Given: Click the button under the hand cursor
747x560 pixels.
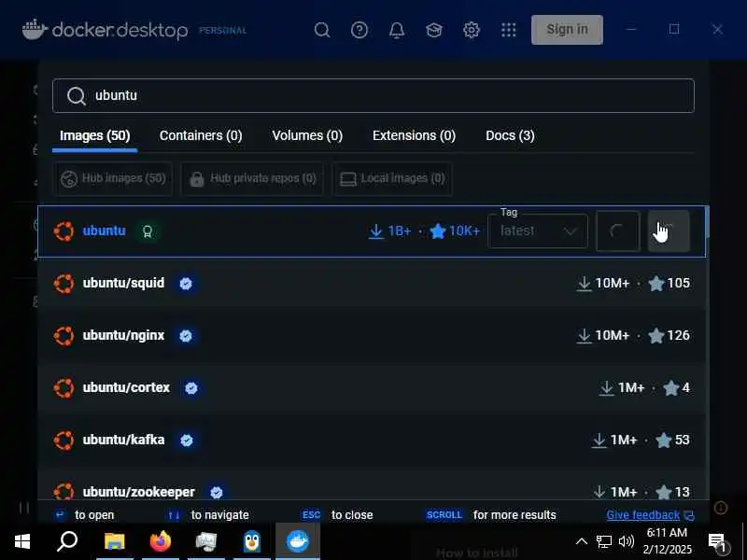Looking at the screenshot, I should point(669,231).
